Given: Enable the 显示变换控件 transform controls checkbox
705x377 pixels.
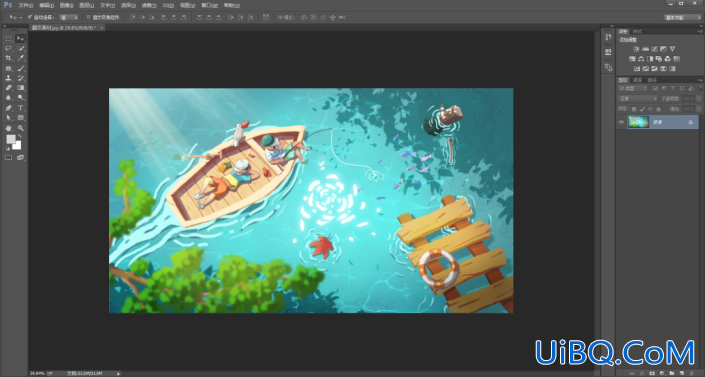Looking at the screenshot, I should pos(88,17).
